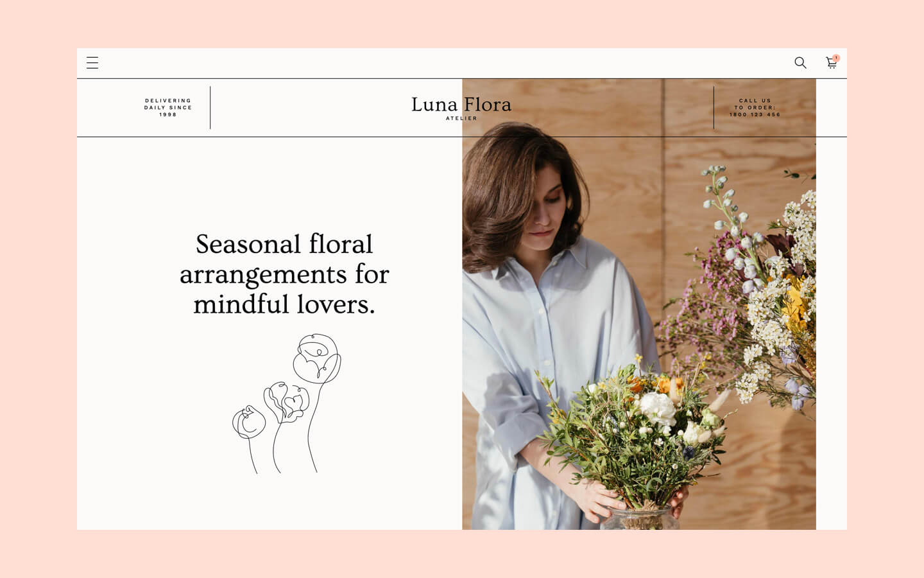The image size is (924, 578).
Task: Click the Seasonal floral arrangements headline
Action: pos(284,274)
